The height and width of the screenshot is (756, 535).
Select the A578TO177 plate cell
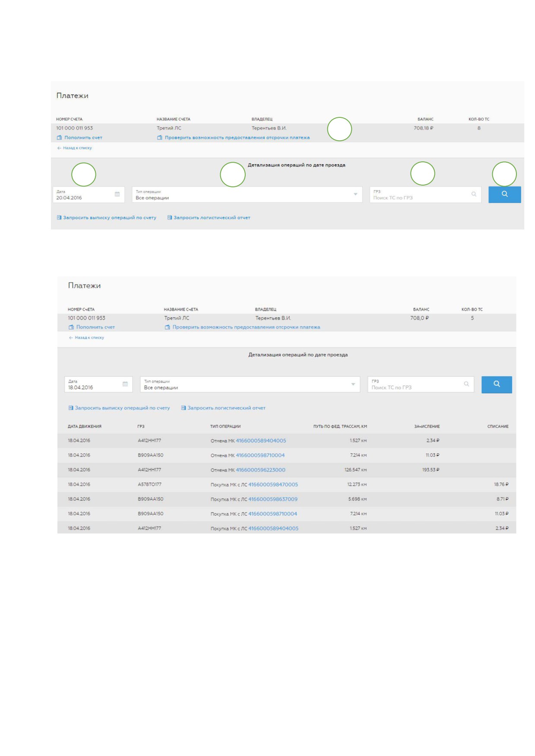click(x=149, y=485)
